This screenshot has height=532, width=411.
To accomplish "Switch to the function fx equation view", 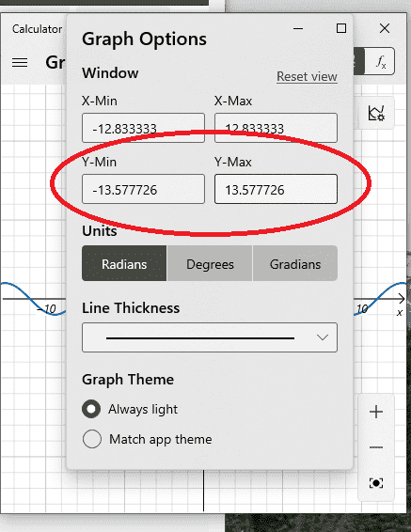I will click(x=380, y=61).
